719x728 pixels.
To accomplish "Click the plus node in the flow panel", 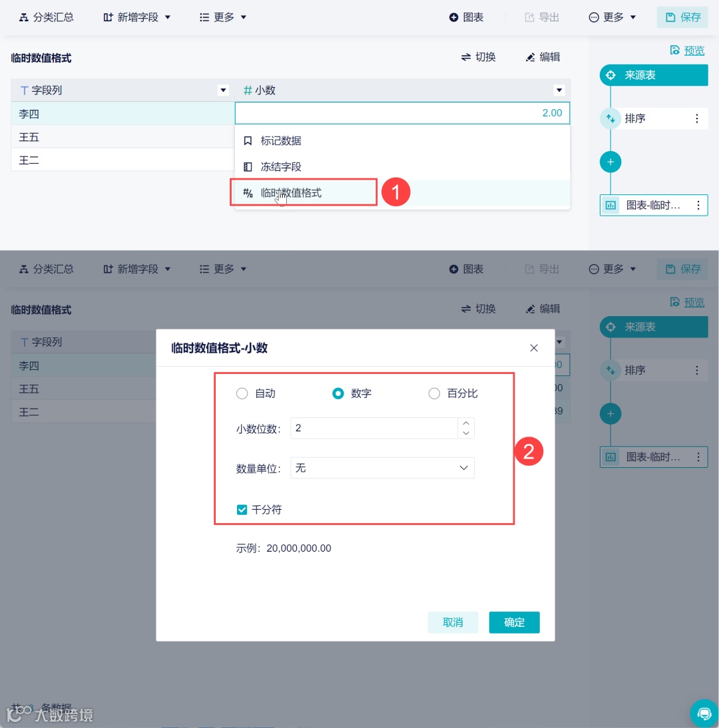I will pyautogui.click(x=610, y=162).
